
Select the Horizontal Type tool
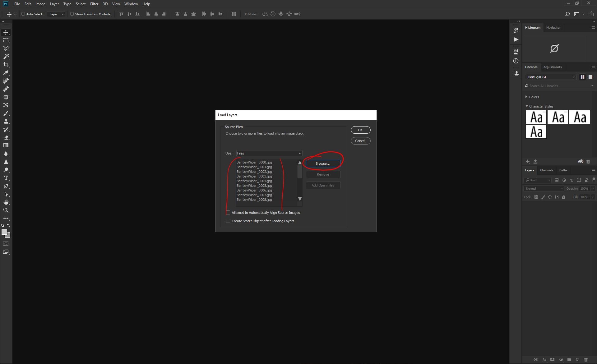click(6, 178)
